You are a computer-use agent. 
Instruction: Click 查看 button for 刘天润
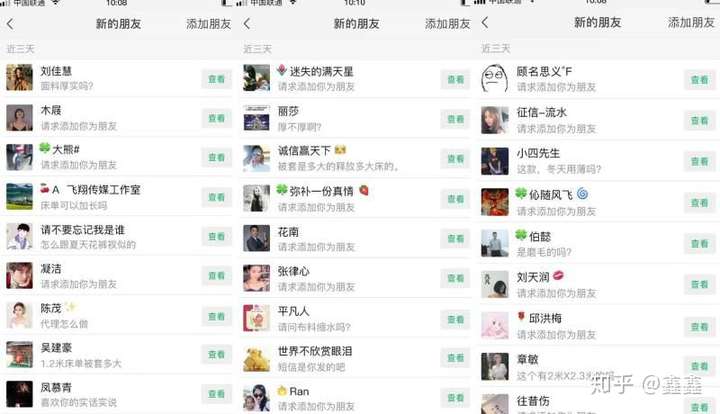[x=699, y=285]
